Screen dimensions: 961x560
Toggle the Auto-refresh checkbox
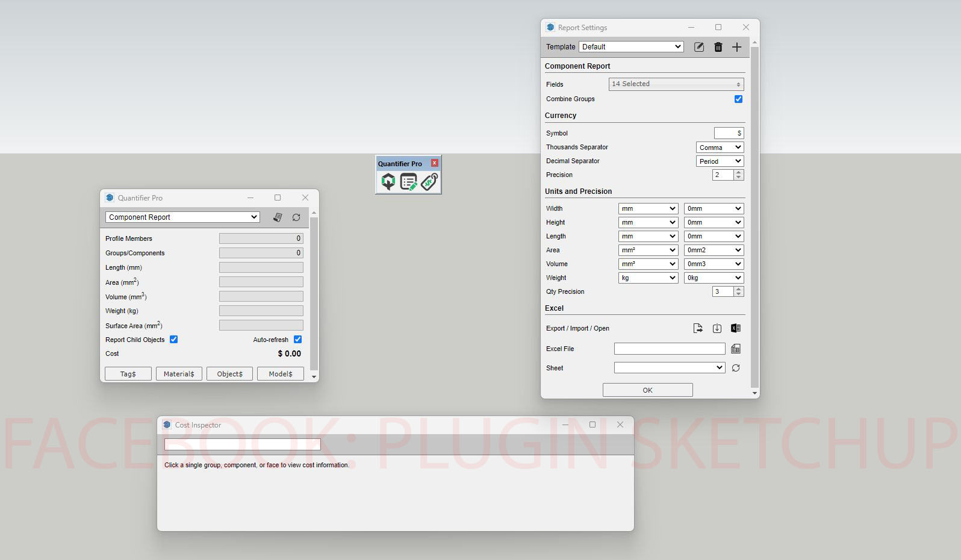(298, 340)
